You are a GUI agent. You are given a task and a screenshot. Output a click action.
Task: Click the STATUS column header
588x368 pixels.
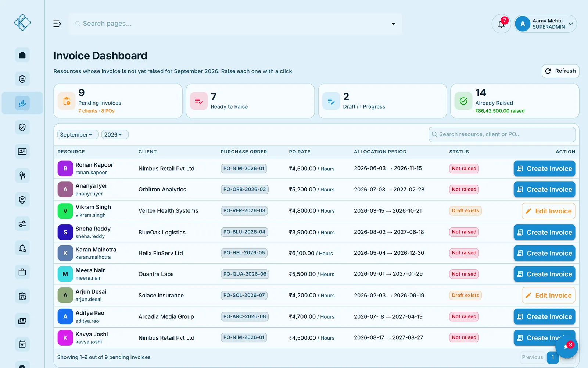point(459,152)
